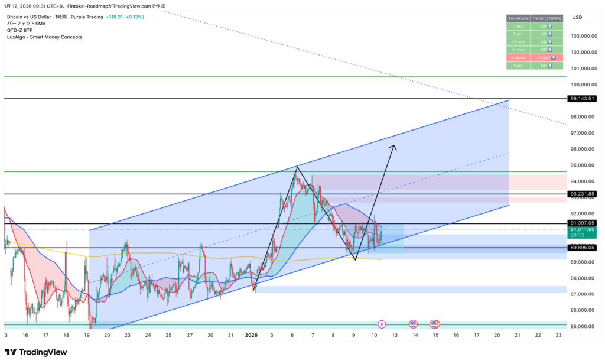Click the current price 91,011.65 label
The image size is (605, 364).
(x=581, y=229)
